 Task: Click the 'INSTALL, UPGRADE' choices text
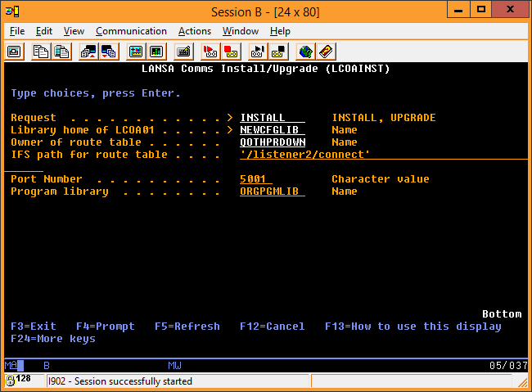[x=384, y=118]
